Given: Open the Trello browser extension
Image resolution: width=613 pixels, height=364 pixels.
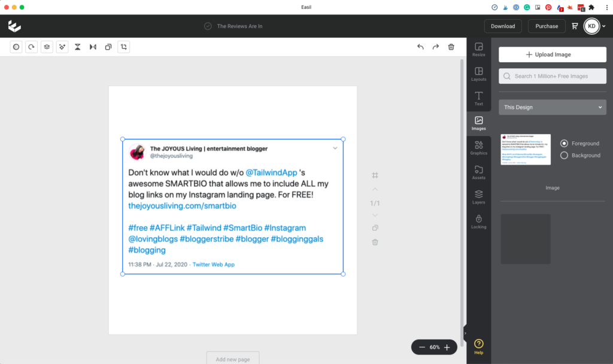Looking at the screenshot, I should pyautogui.click(x=538, y=7).
